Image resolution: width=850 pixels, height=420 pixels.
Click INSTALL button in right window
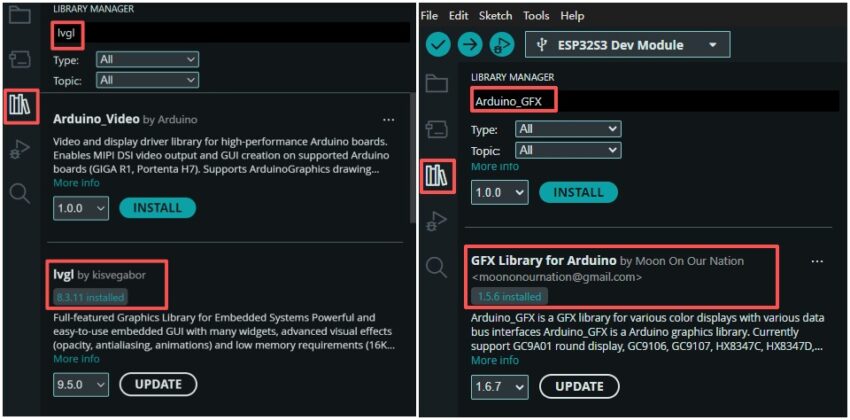pos(578,192)
